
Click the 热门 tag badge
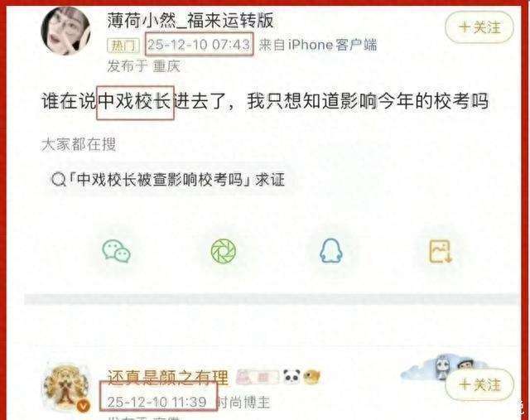coord(123,46)
